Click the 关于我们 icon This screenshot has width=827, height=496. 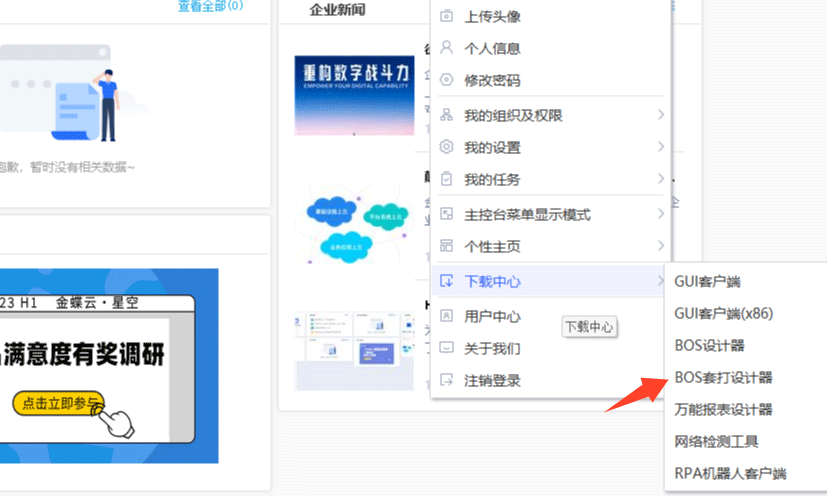tap(446, 348)
